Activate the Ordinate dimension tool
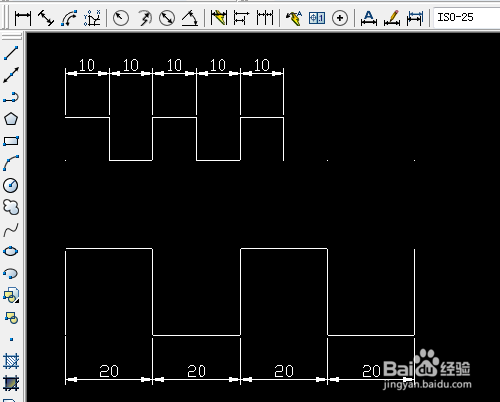This screenshot has height=402, width=500. click(x=92, y=18)
